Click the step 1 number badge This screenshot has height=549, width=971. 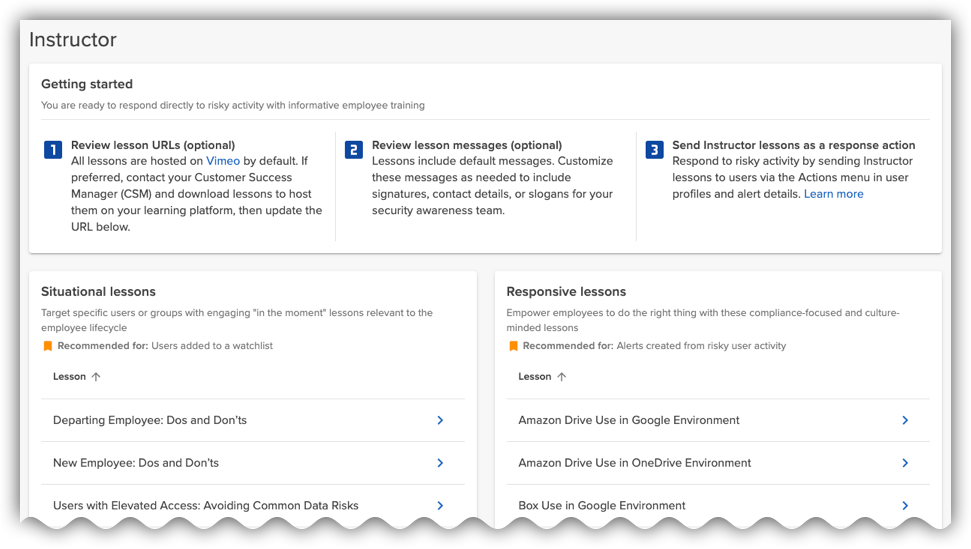coord(53,150)
